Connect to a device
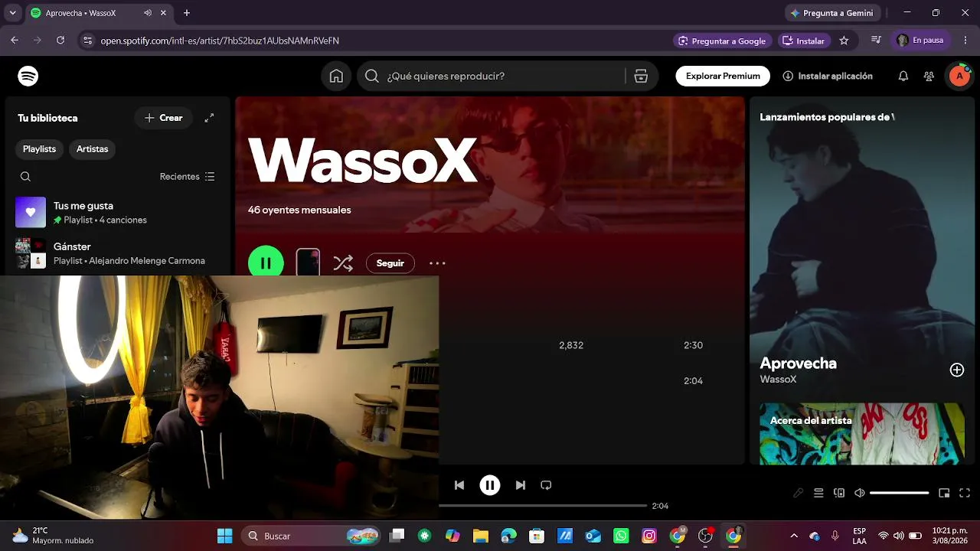Image resolution: width=980 pixels, height=551 pixels. pos(839,494)
